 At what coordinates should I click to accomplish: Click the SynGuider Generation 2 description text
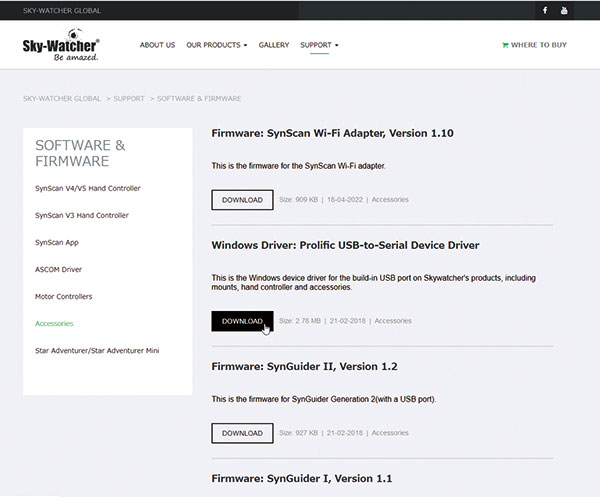pyautogui.click(x=324, y=399)
